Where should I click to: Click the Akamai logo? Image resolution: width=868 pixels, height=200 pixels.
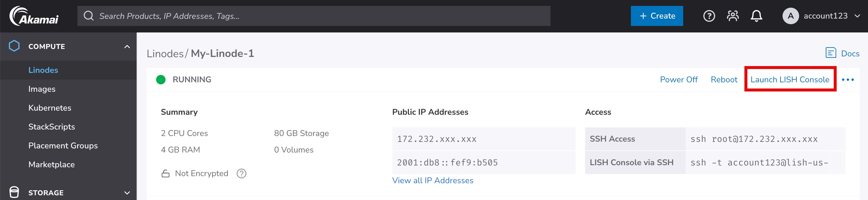(34, 16)
